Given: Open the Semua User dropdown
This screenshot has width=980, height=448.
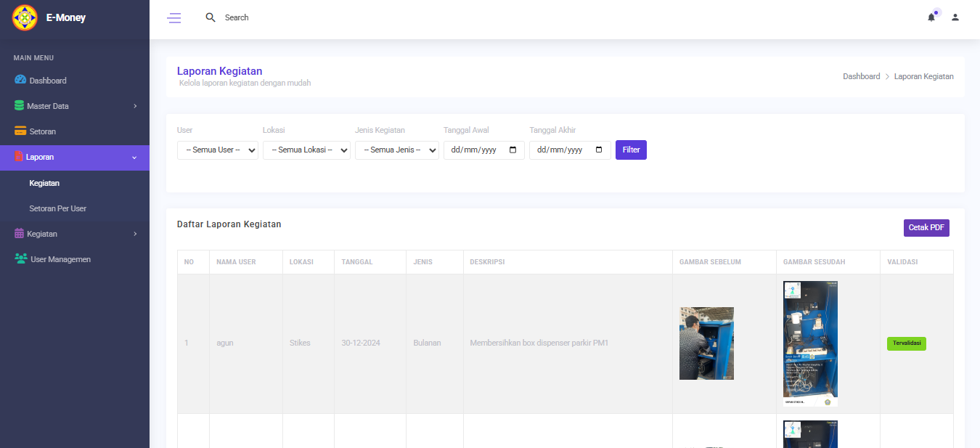Looking at the screenshot, I should point(217,150).
